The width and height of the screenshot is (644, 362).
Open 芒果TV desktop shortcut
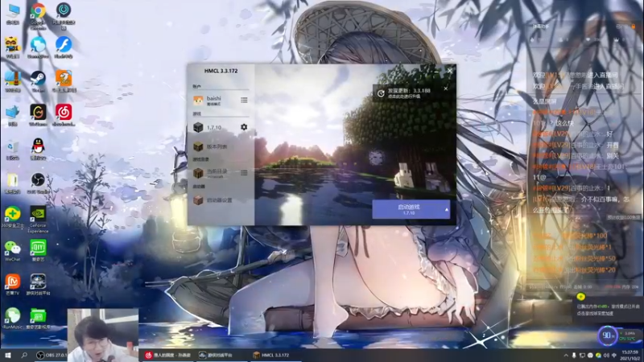pos(13,285)
